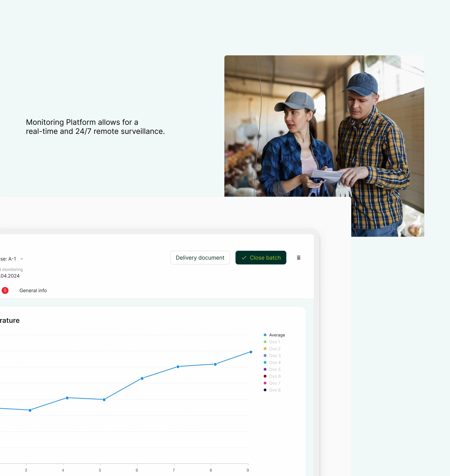Enable Ovo 2 legend entry
The height and width of the screenshot is (476, 450).
point(274,349)
